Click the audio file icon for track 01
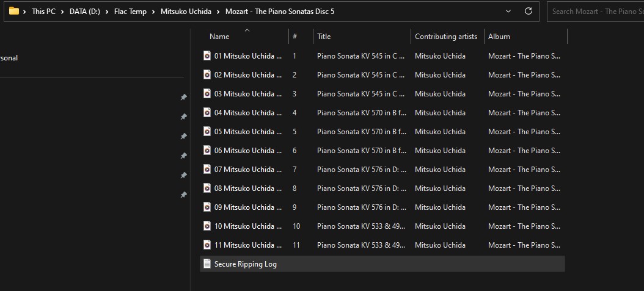This screenshot has height=291, width=644. [x=207, y=56]
